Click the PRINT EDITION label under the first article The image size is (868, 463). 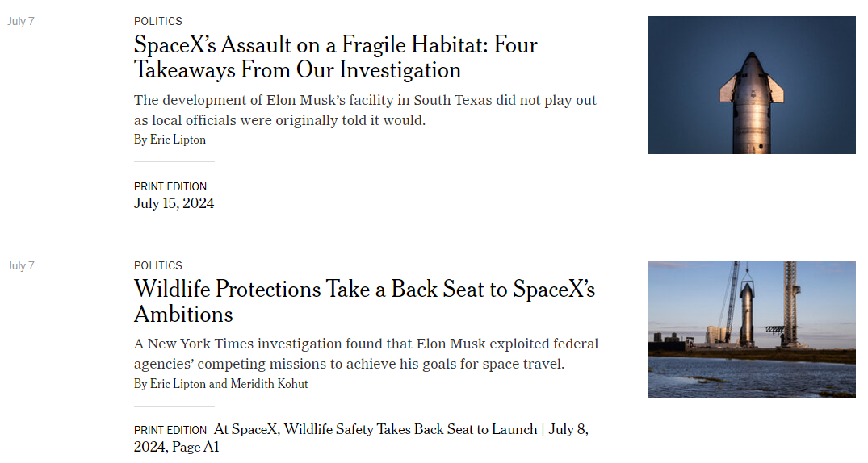[x=170, y=186]
